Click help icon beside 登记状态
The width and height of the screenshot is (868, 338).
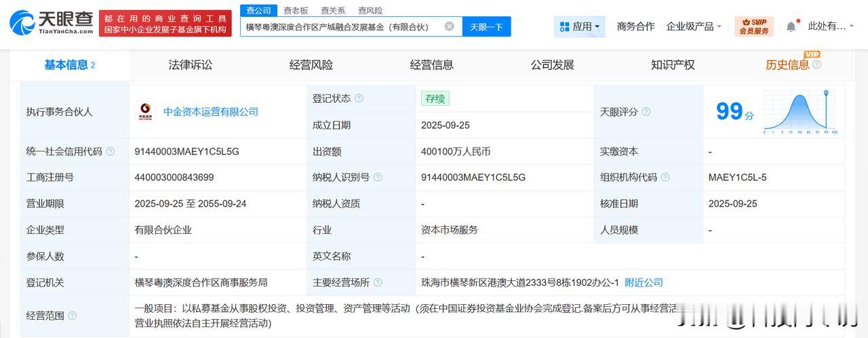pos(359,98)
